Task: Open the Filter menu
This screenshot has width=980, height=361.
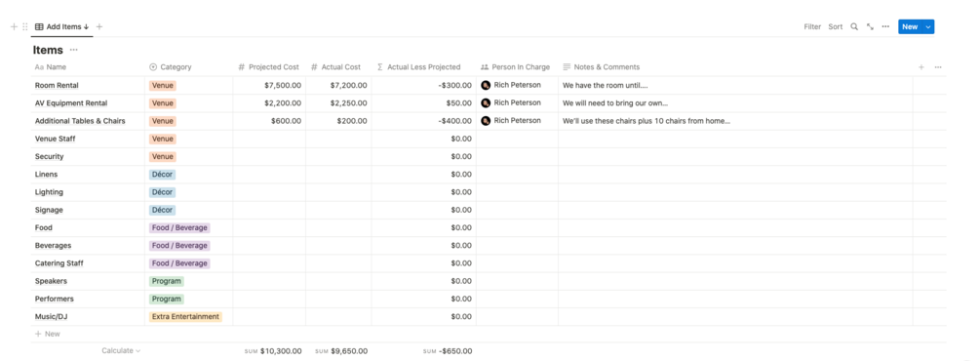Action: point(812,27)
